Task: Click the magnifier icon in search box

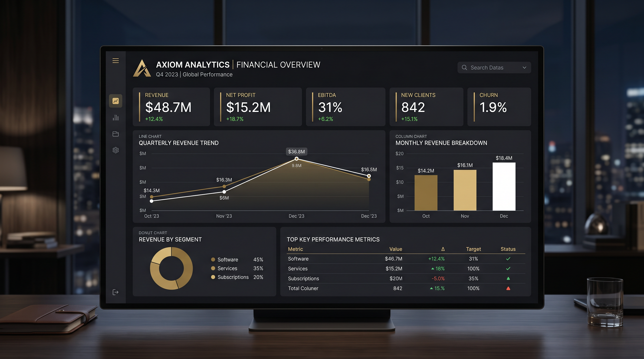Action: [x=464, y=67]
